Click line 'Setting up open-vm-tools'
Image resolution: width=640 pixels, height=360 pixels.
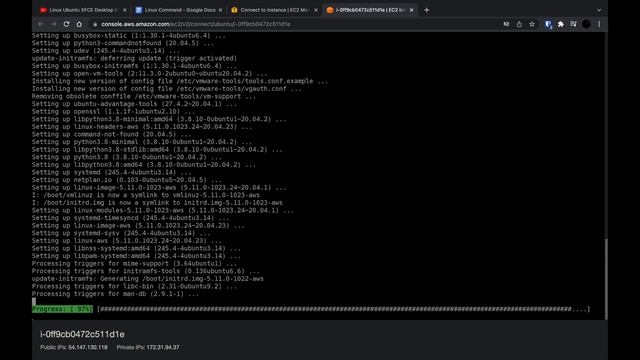coord(149,73)
